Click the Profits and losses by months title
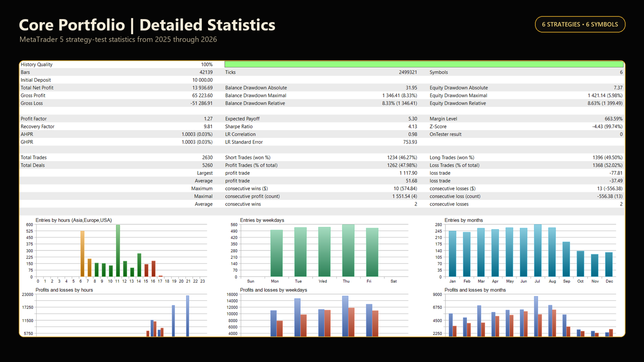 coord(475,290)
